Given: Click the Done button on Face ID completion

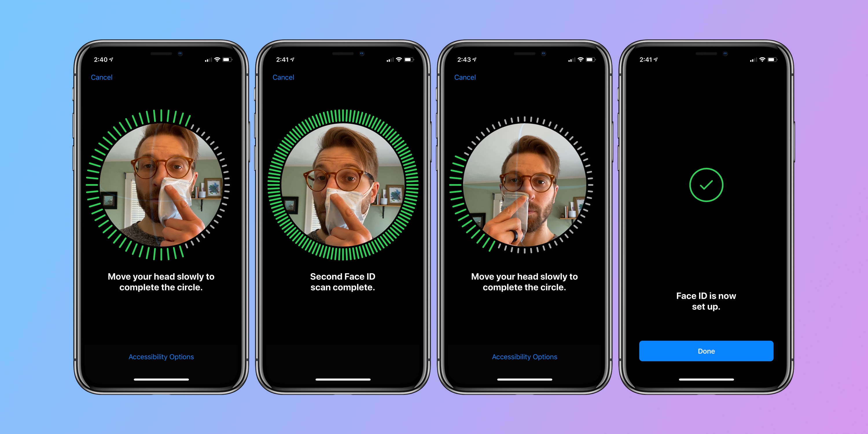Looking at the screenshot, I should point(709,351).
